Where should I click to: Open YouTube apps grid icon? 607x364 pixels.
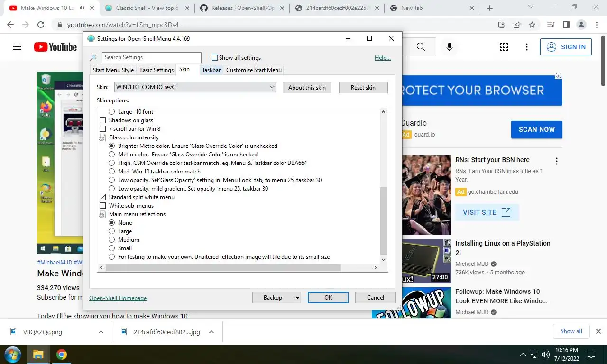point(504,46)
